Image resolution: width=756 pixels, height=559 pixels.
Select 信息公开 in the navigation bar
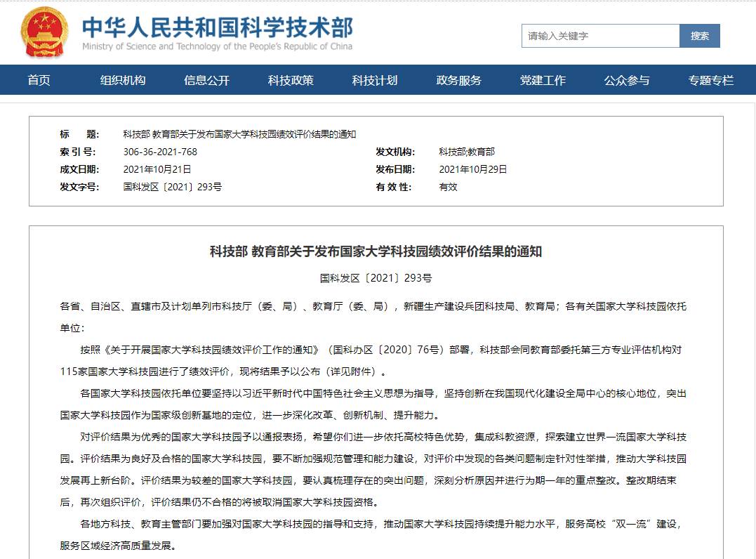click(x=206, y=80)
